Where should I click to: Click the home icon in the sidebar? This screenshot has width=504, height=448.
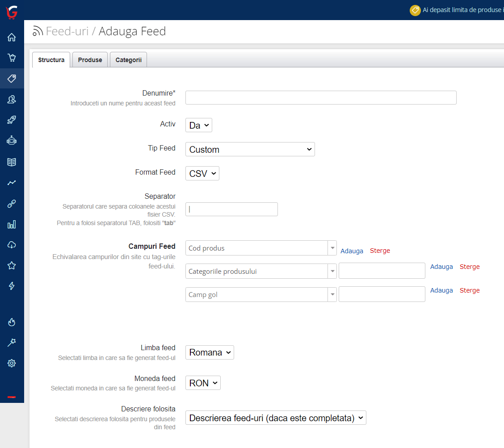12,38
